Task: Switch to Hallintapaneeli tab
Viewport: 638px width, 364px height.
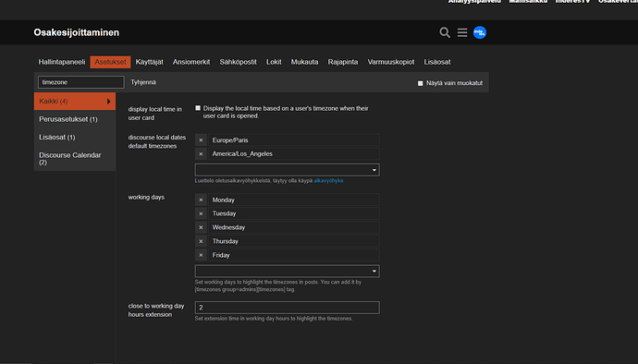Action: pyautogui.click(x=62, y=62)
